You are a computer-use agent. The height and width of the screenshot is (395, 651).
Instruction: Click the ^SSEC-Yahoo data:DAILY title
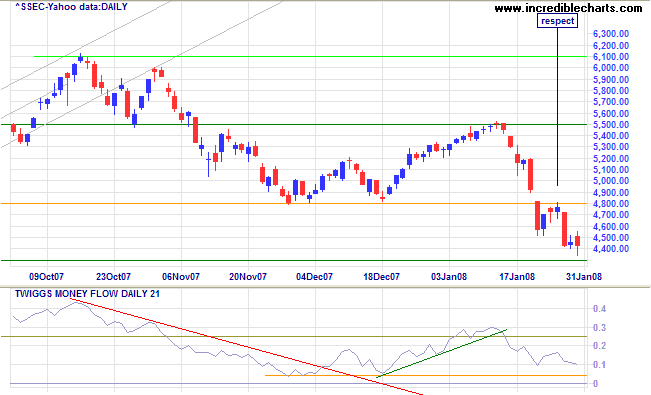[x=71, y=7]
